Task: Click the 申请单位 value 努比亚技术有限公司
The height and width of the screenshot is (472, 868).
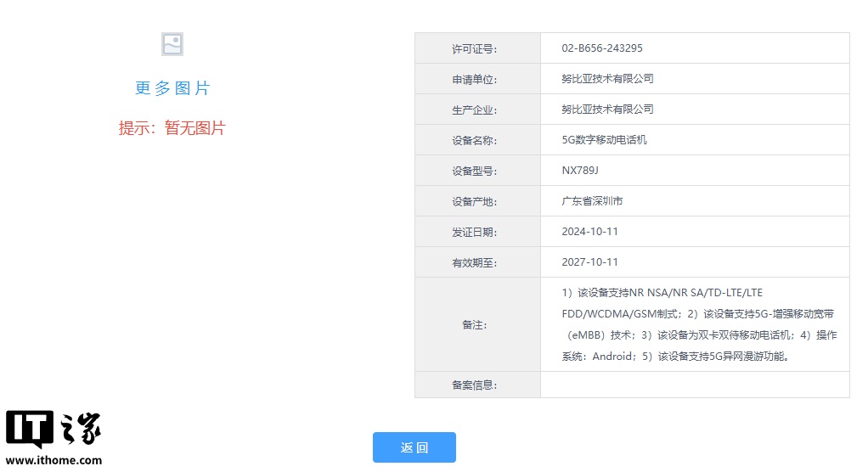Action: [x=607, y=79]
